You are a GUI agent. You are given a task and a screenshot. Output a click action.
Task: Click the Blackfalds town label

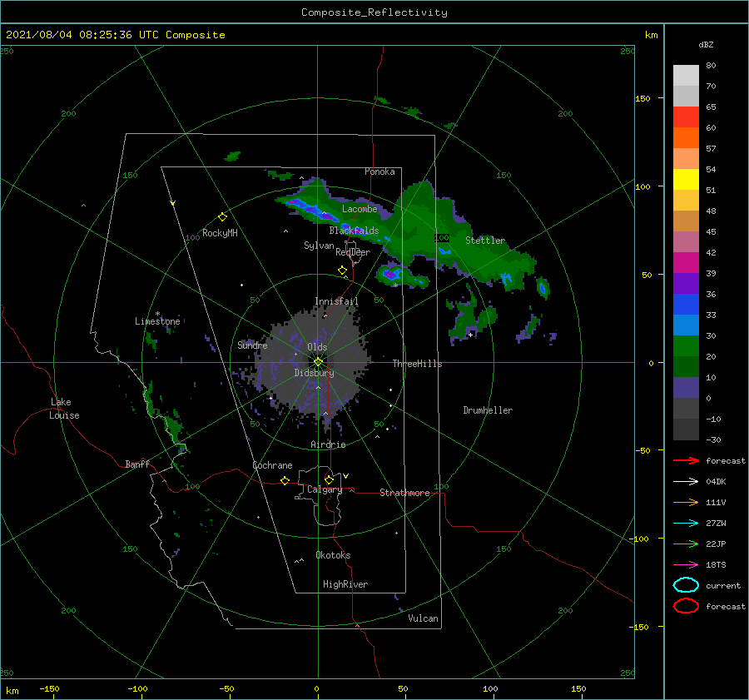point(354,231)
